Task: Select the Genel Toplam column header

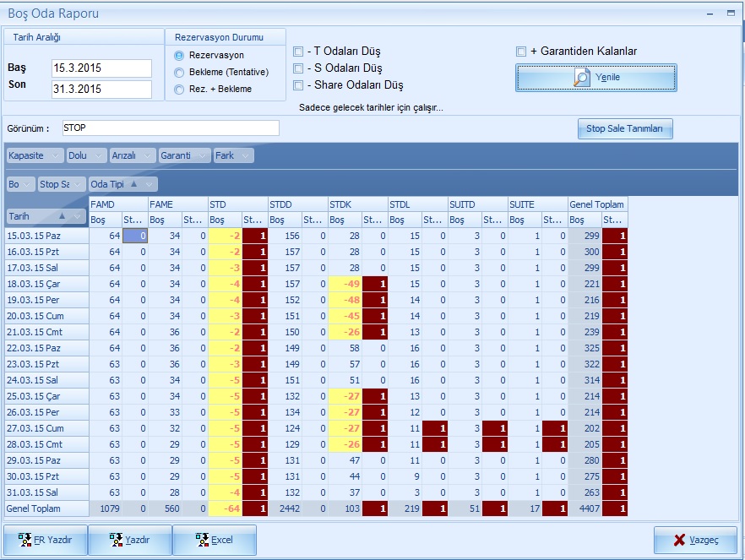Action: pos(597,204)
